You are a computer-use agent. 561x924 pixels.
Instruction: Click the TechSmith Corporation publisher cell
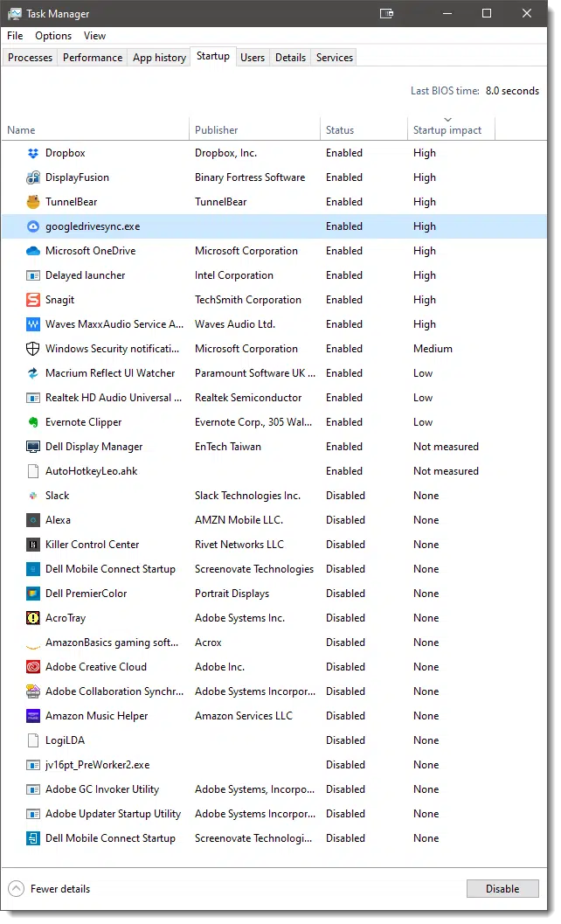(x=247, y=300)
